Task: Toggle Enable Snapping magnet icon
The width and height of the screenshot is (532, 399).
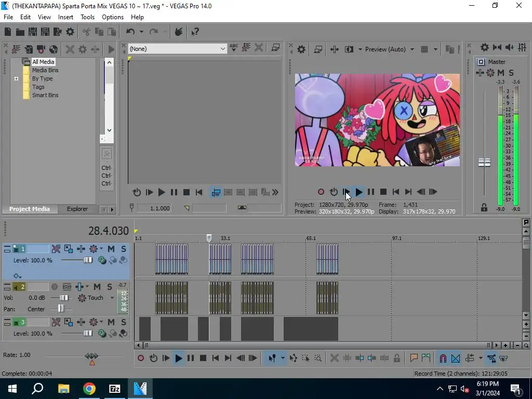Action: tap(443, 358)
